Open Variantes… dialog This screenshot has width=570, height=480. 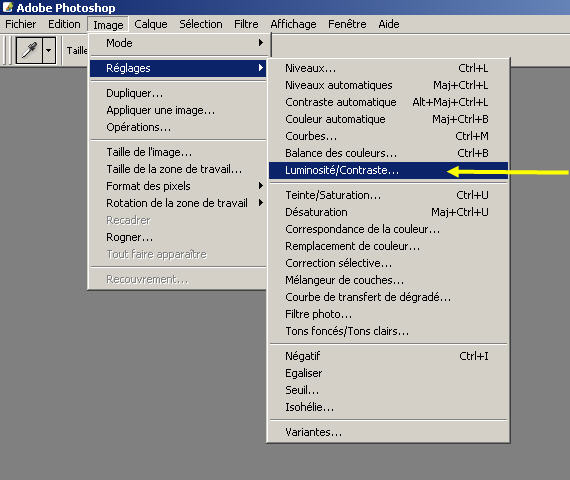[x=388, y=432]
